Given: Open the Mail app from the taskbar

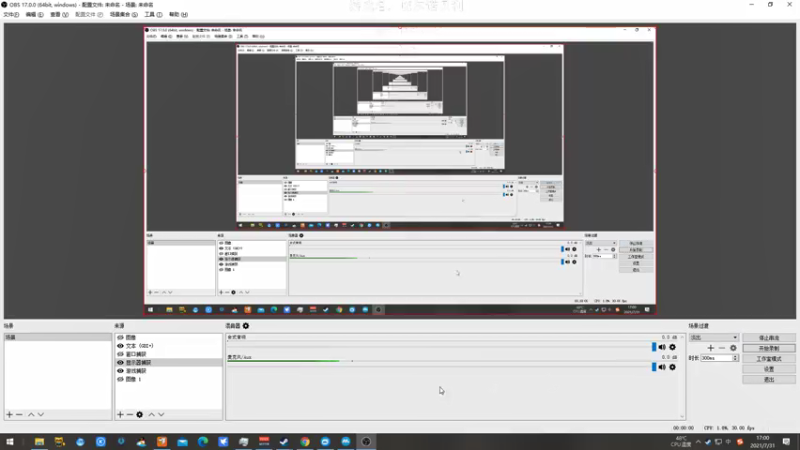Looking at the screenshot, I should 182,442.
